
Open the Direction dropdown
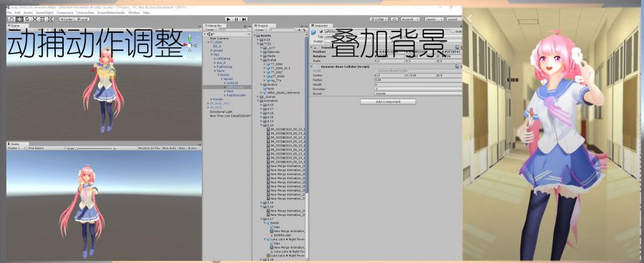(x=418, y=89)
